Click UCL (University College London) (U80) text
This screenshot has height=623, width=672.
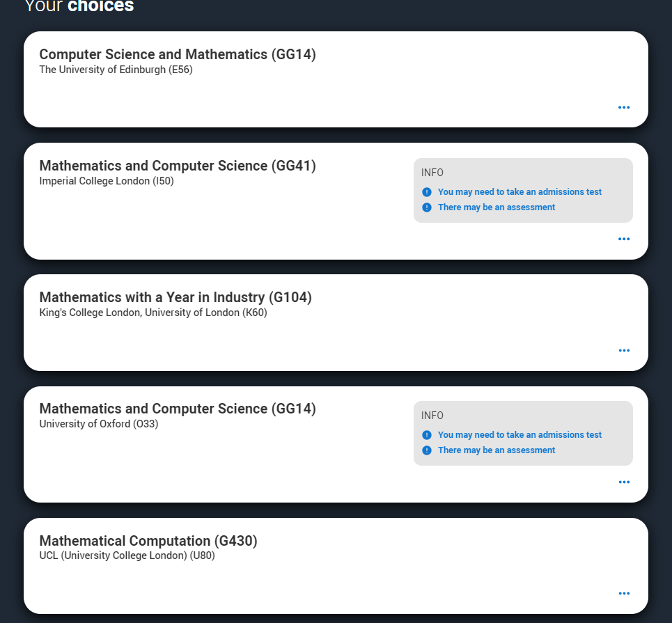click(x=127, y=555)
